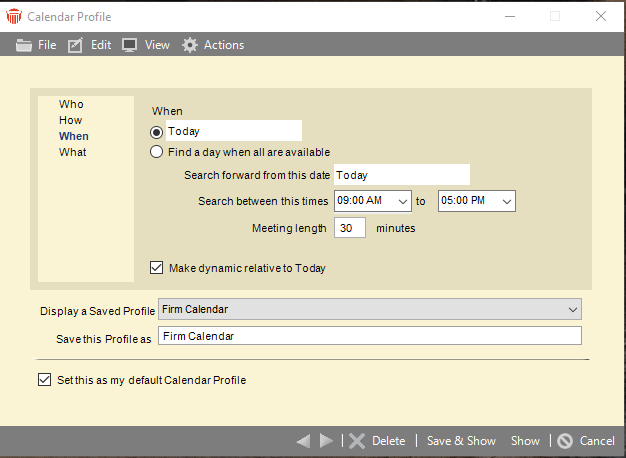Select the Today radio button

(x=156, y=132)
